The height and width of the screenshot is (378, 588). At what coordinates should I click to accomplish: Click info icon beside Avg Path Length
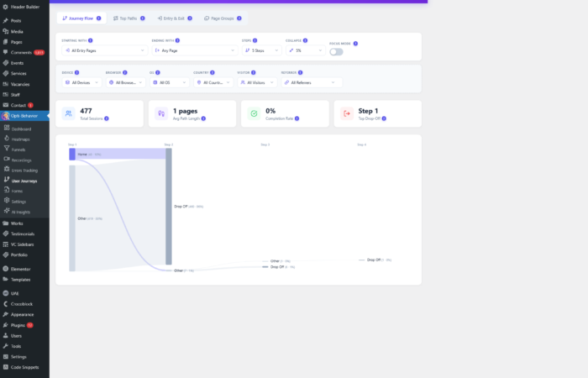click(203, 118)
